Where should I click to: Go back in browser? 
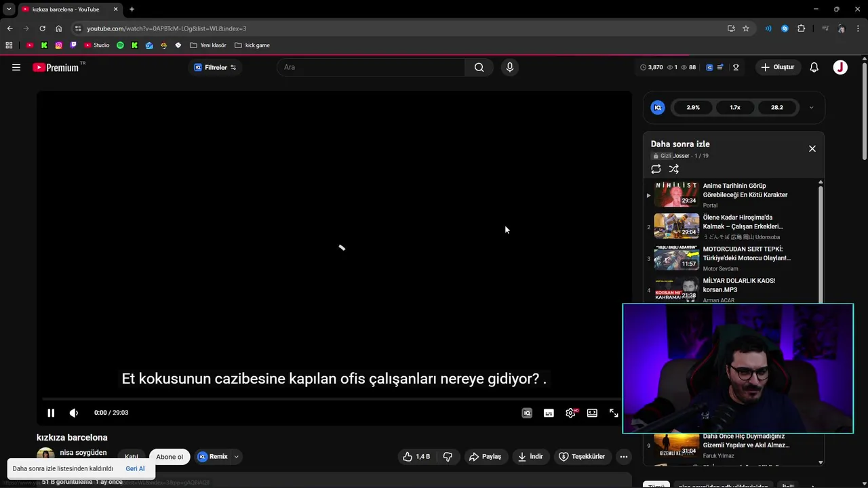point(9,28)
